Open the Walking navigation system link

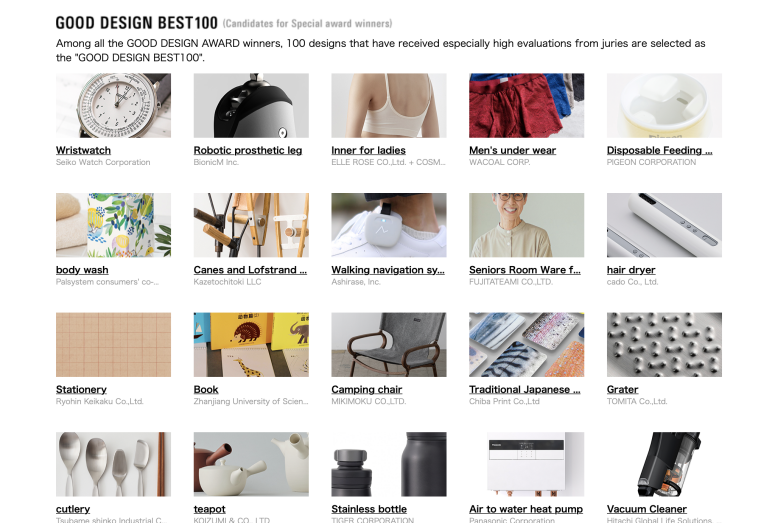[388, 270]
